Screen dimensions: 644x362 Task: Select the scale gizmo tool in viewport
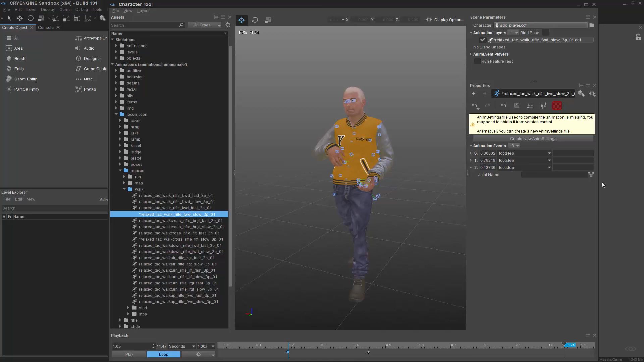(268, 20)
